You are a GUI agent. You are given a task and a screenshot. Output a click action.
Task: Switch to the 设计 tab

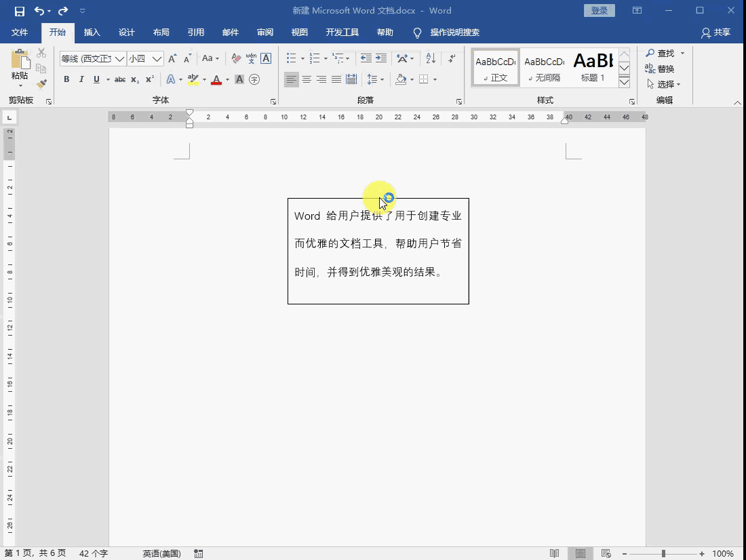click(127, 33)
